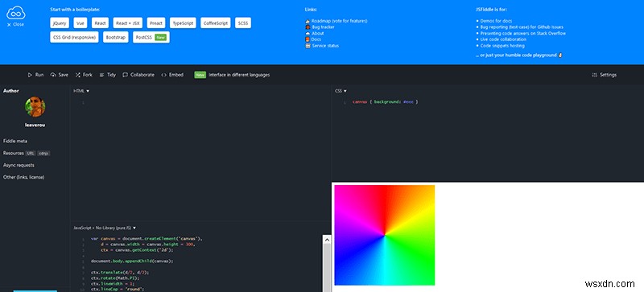Image resolution: width=644 pixels, height=292 pixels.
Task: Select the React + JSX boilerplate
Action: (127, 23)
